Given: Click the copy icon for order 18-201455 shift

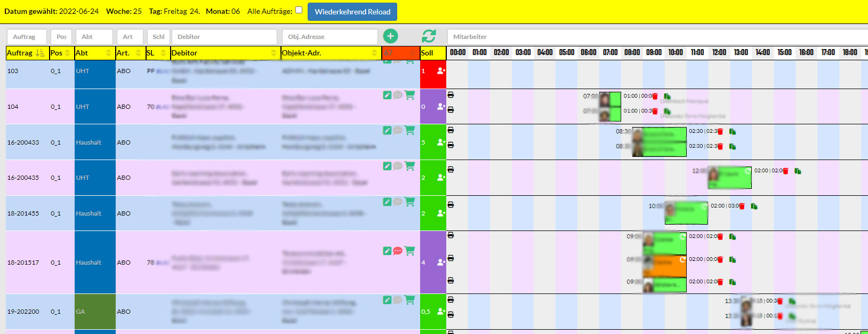Looking at the screenshot, I should [x=754, y=206].
